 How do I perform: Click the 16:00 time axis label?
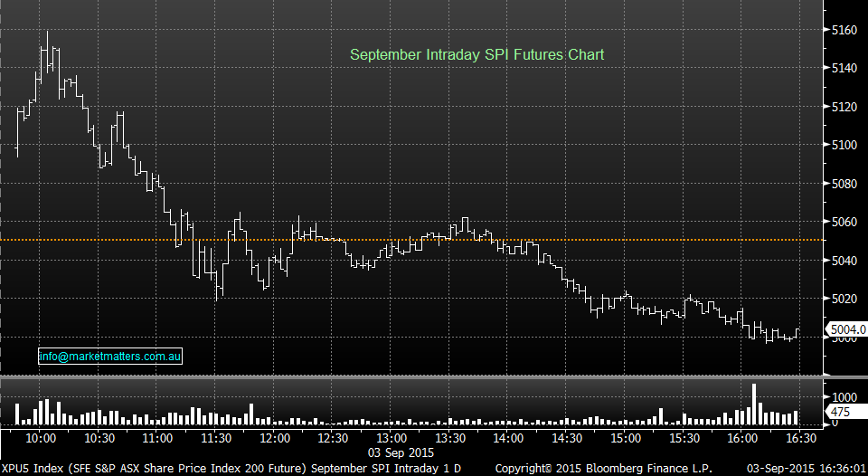click(742, 438)
